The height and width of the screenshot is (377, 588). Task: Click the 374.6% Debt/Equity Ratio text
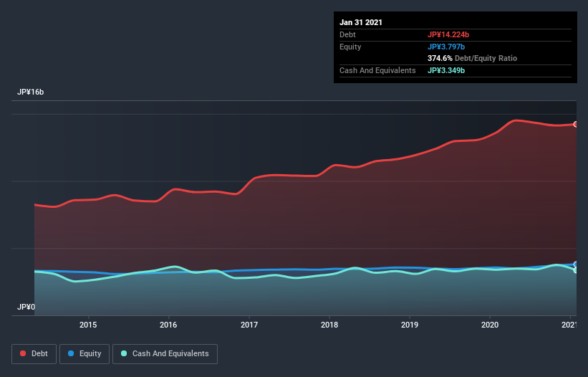click(x=472, y=59)
